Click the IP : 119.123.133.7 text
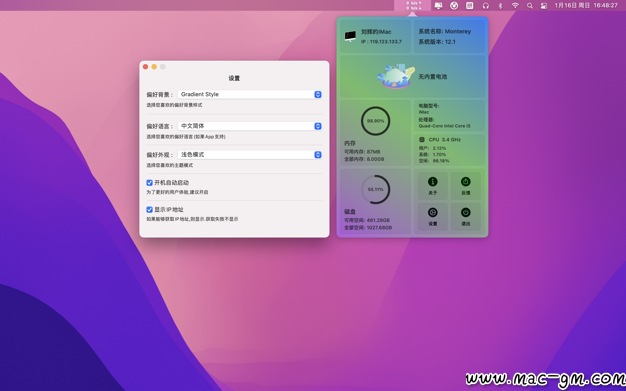The image size is (626, 391). point(381,42)
